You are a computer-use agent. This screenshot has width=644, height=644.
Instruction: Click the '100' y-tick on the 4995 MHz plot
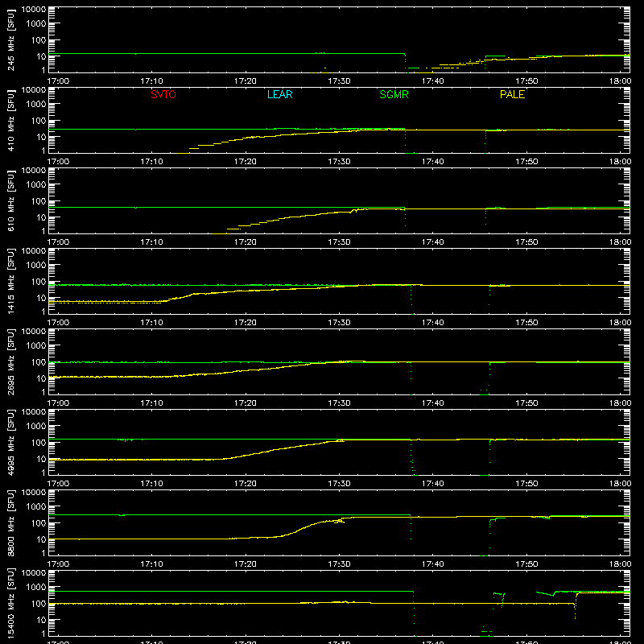coord(39,443)
